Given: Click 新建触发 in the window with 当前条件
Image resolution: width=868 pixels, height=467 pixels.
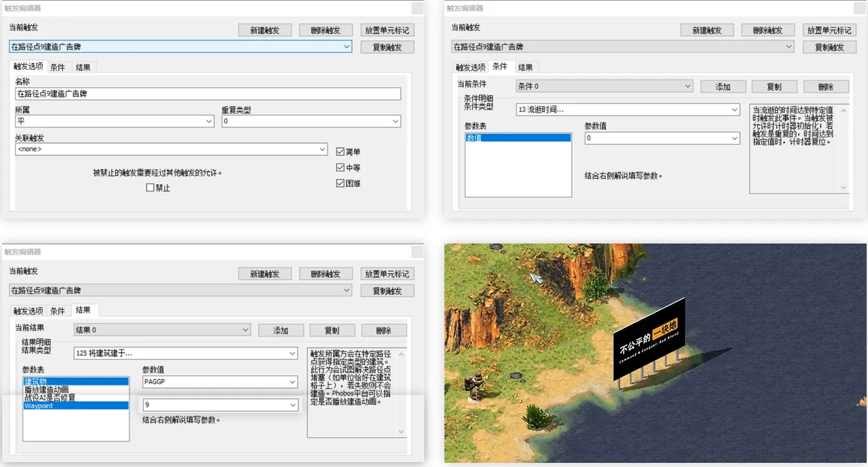Looking at the screenshot, I should pos(707,30).
